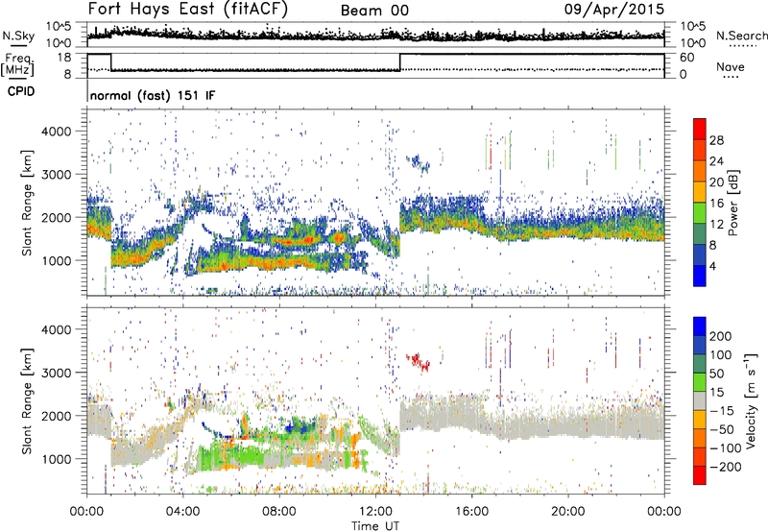
Task: Click the 'Beam 00' label
Action: (374, 11)
